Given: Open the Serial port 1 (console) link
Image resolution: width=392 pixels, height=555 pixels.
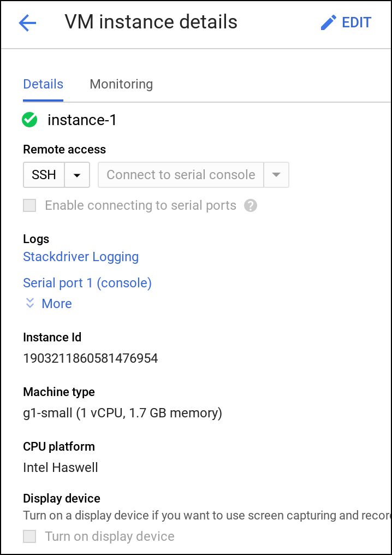Looking at the screenshot, I should 87,283.
